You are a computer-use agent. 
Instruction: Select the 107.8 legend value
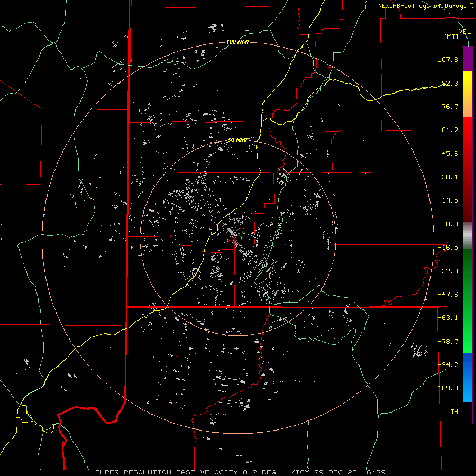[x=448, y=59]
